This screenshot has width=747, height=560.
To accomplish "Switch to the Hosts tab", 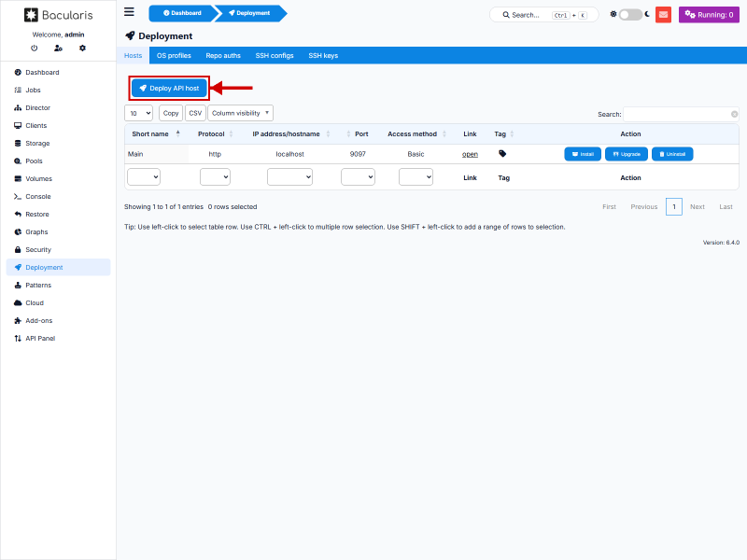I will [133, 56].
